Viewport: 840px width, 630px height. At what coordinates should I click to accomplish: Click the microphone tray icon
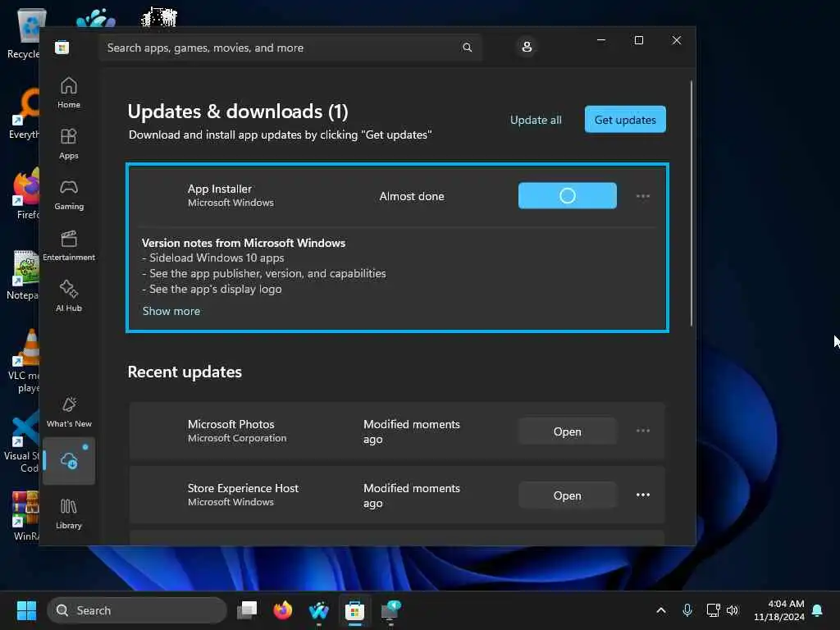(x=687, y=610)
